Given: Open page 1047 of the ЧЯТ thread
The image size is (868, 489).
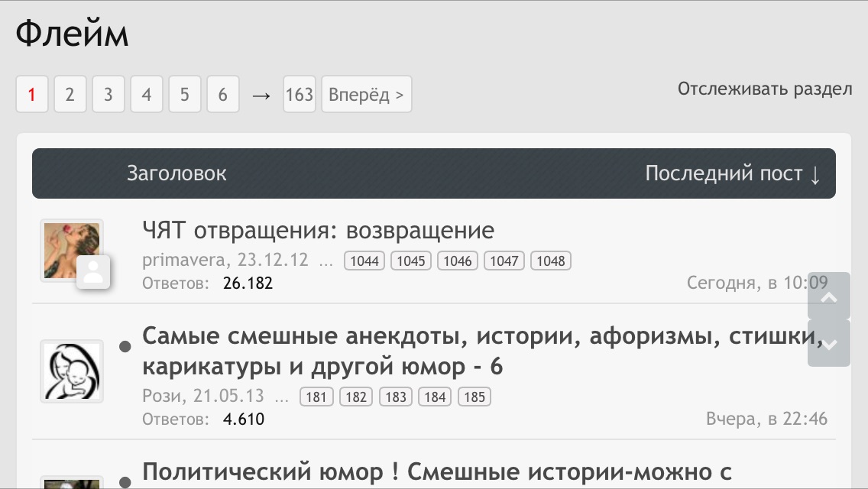Looking at the screenshot, I should tap(504, 261).
